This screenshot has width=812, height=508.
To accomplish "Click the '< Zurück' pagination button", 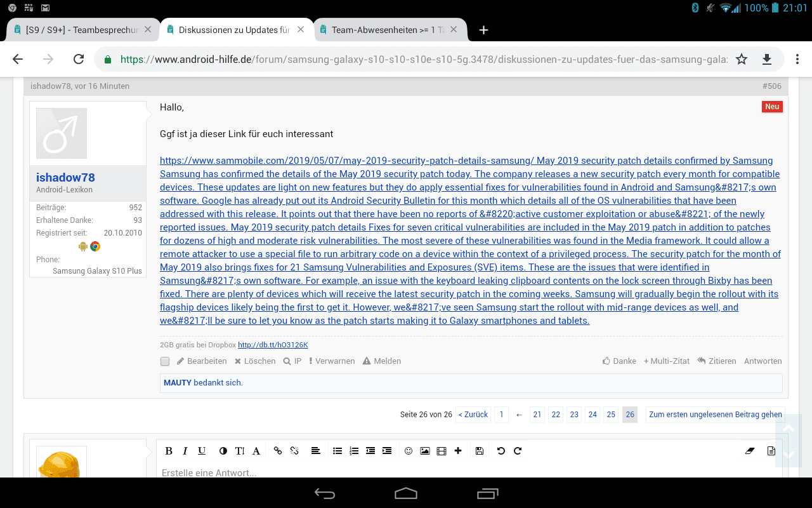I will click(473, 414).
